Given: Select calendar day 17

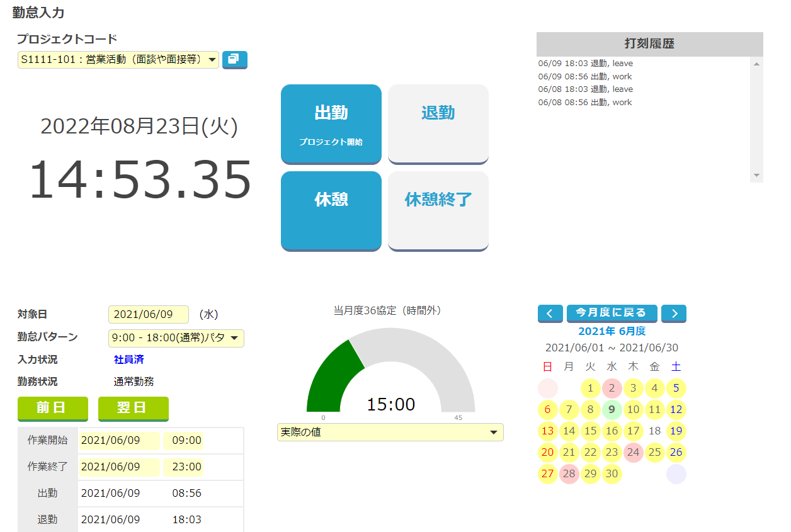Looking at the screenshot, I should [x=634, y=431].
